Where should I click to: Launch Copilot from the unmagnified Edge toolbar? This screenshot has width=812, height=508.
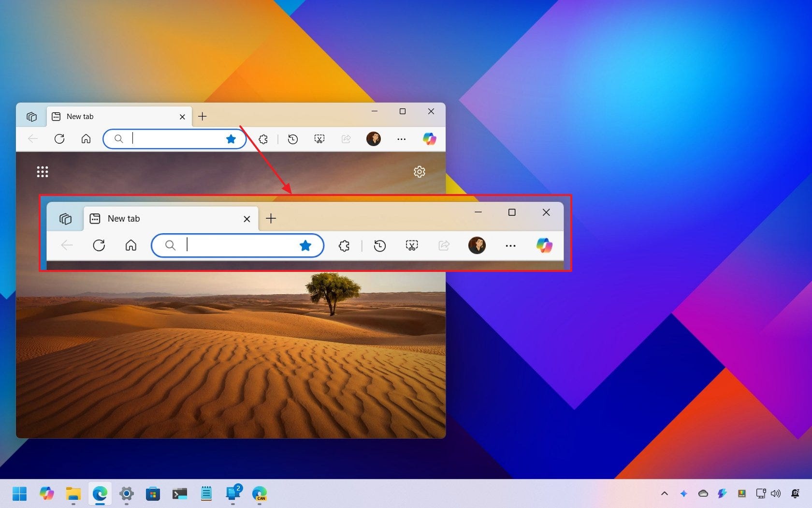(x=429, y=139)
